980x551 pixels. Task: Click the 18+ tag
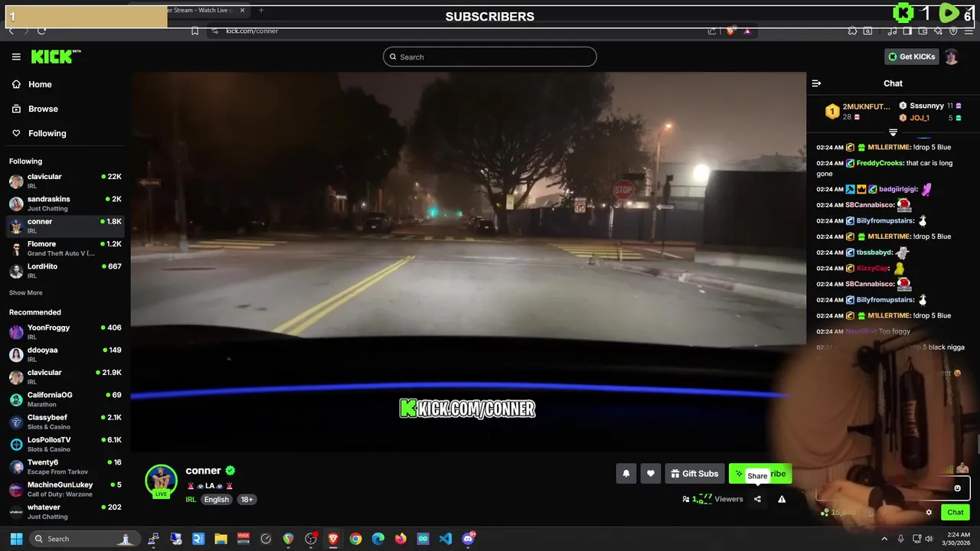click(247, 500)
